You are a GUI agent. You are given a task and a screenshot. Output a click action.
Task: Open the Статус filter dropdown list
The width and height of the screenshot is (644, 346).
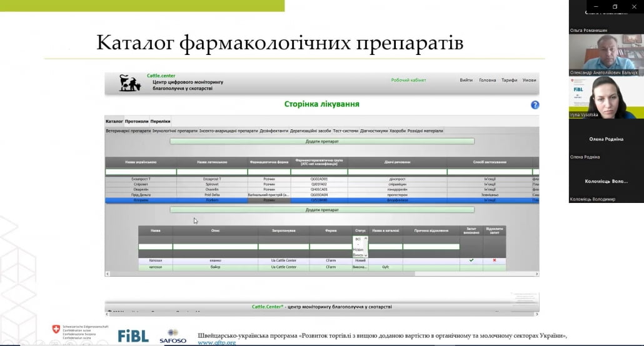point(360,247)
